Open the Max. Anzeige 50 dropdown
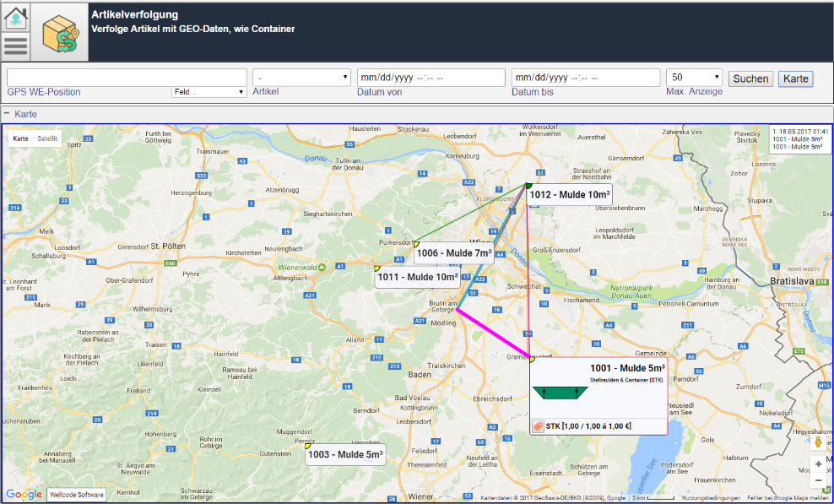834x504 pixels. (694, 77)
